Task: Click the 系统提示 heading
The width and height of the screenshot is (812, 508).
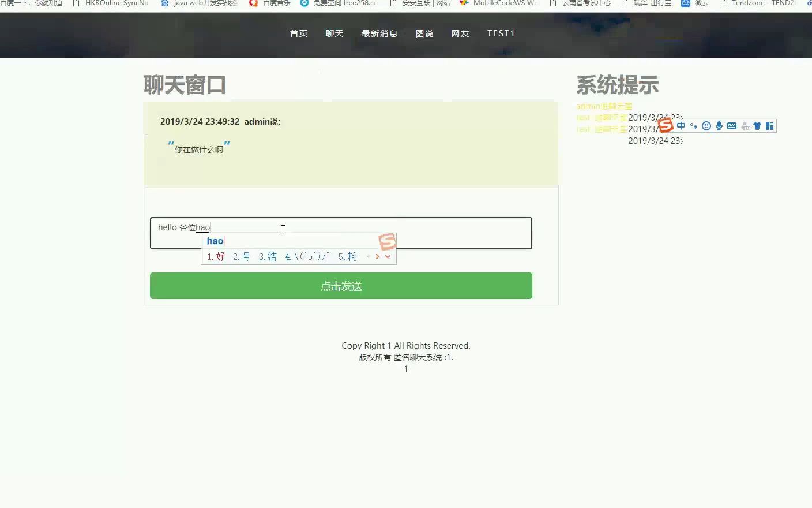Action: tap(618, 85)
